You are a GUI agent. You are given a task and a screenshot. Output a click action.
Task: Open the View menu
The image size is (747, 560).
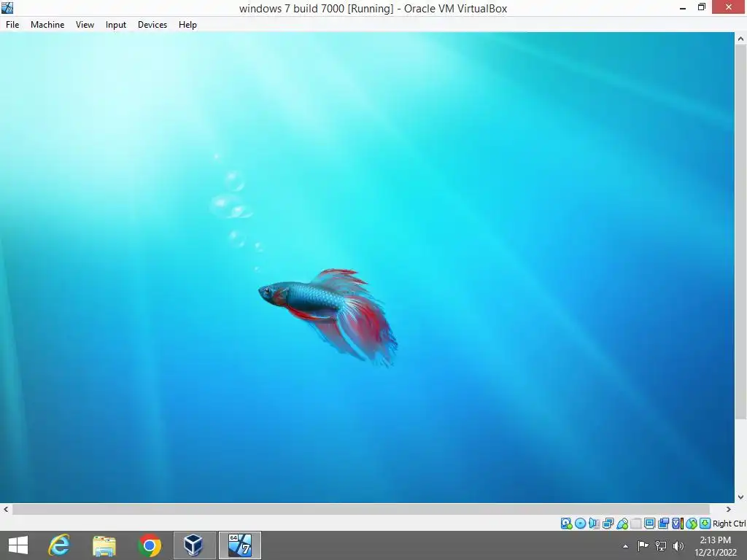tap(85, 25)
